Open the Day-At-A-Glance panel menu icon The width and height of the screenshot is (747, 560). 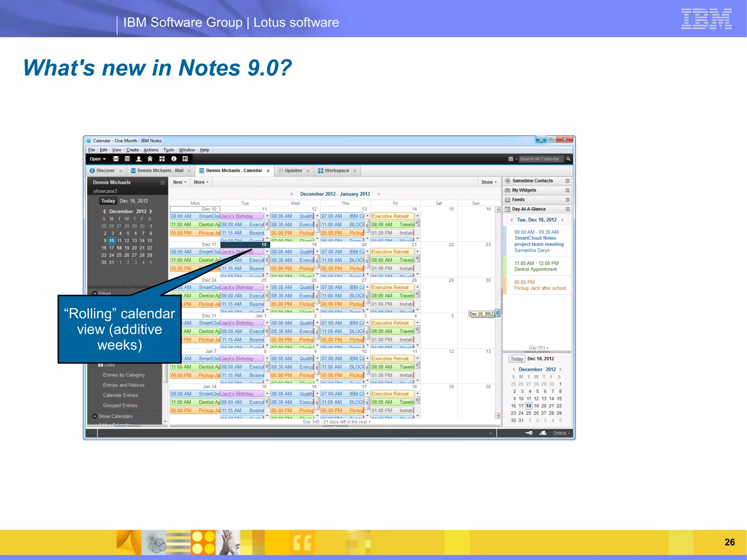coord(568,209)
